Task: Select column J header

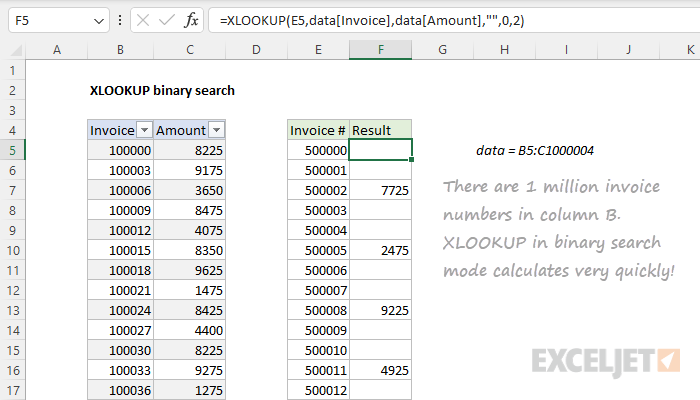Action: (x=628, y=50)
